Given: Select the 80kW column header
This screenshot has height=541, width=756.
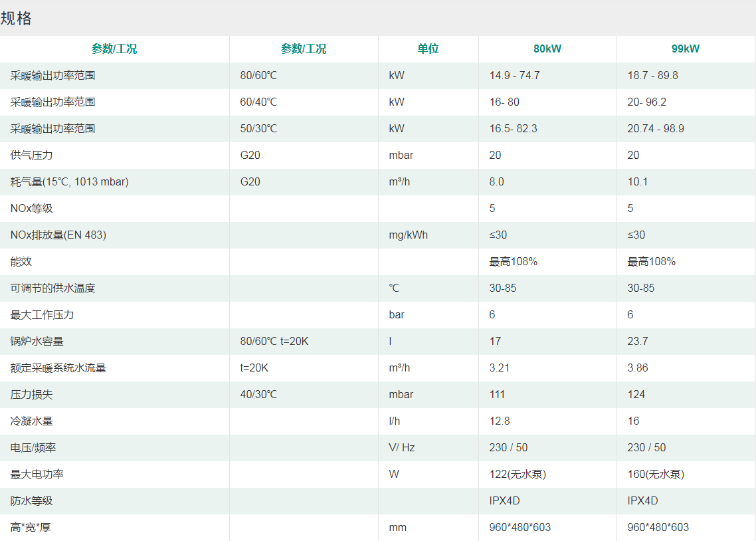Looking at the screenshot, I should point(547,49).
